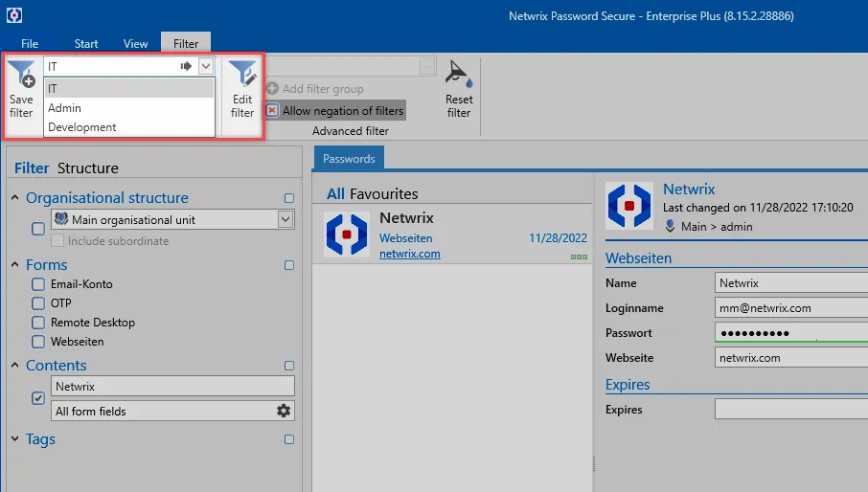Click the Add filter group plus icon
Screen dimensions: 868x492
272,88
